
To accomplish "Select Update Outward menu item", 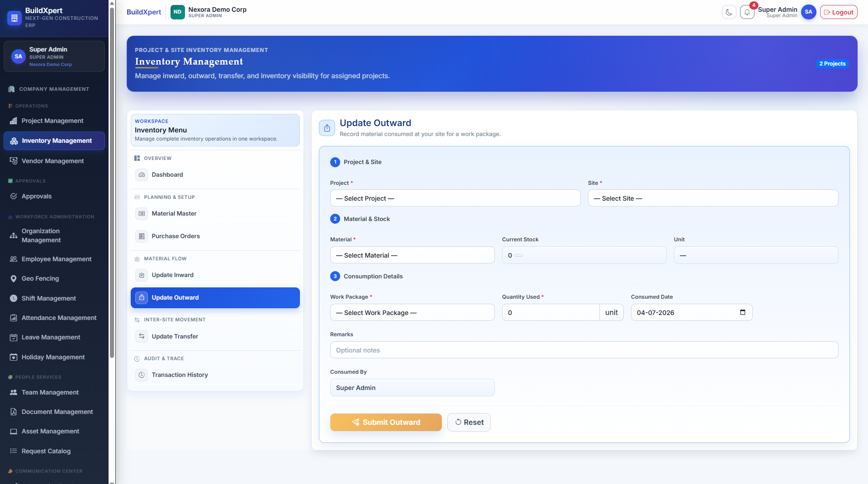I will (215, 298).
